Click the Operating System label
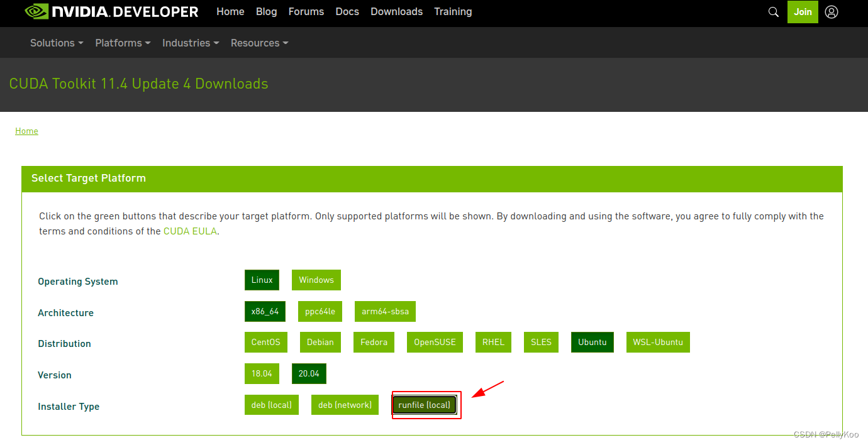Viewport: 868px width, 445px height. 78,282
